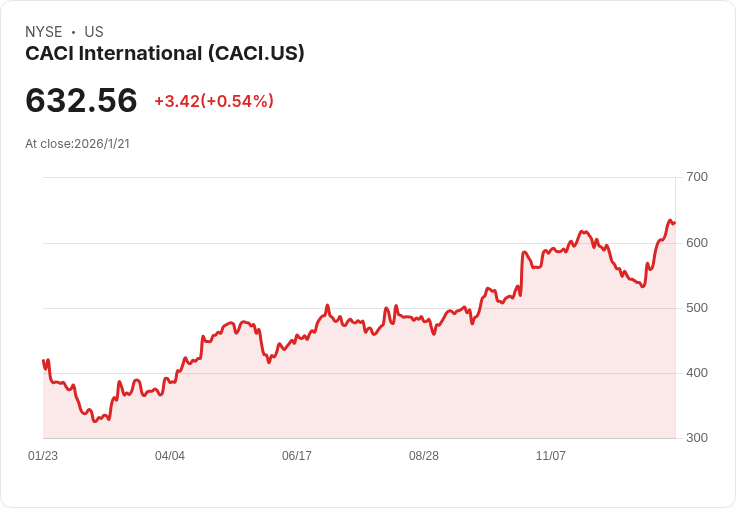The image size is (736, 508).
Task: Select the 632.56 closing price
Action: coord(81,101)
